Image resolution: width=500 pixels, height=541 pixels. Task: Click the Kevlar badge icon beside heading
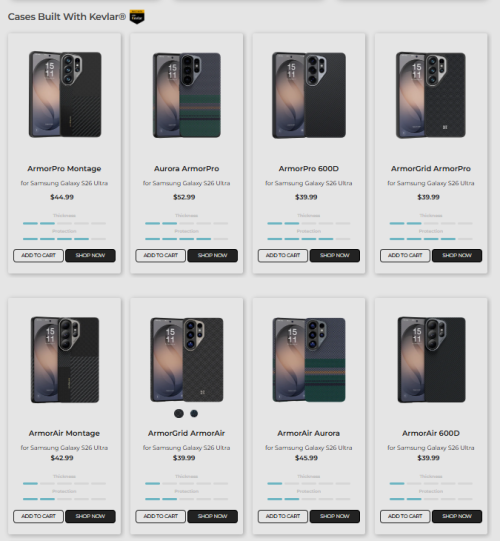click(x=137, y=17)
